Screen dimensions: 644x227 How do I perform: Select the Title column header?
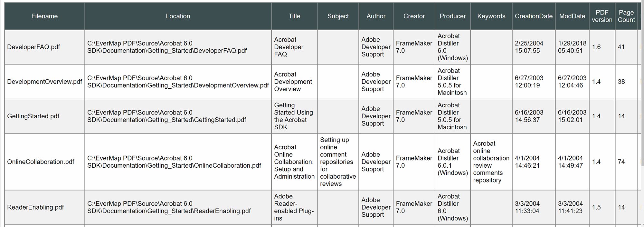[x=294, y=16]
